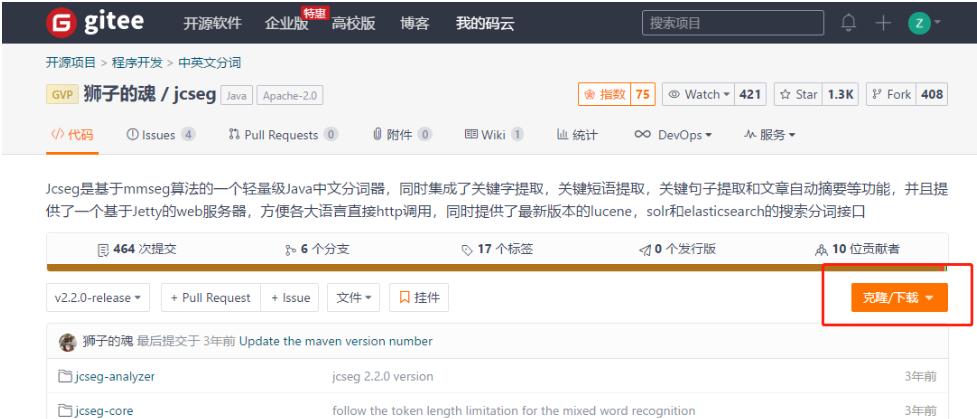The height and width of the screenshot is (419, 977).
Task: Click the + Issue button
Action: tap(290, 297)
